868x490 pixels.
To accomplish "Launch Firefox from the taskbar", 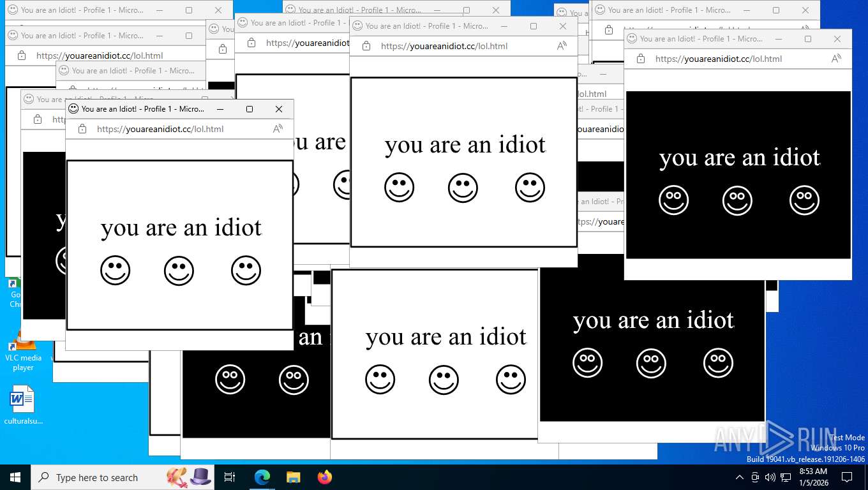I will click(325, 477).
